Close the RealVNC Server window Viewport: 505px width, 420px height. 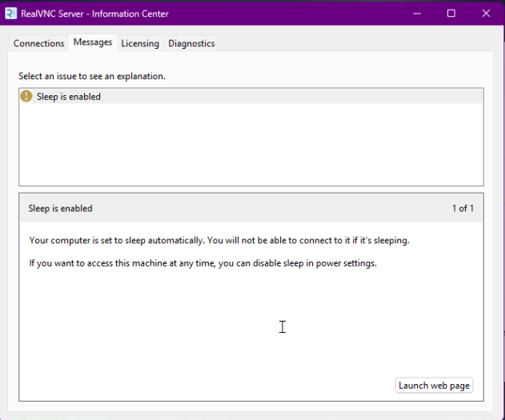click(486, 14)
